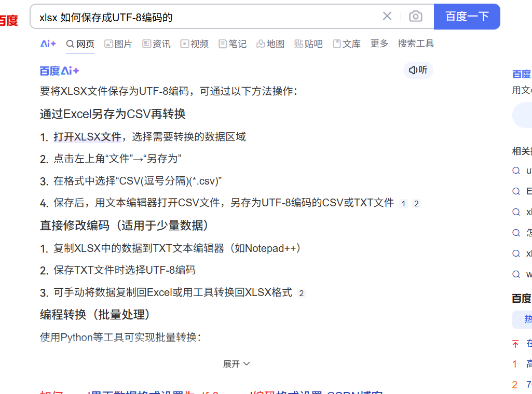This screenshot has height=394, width=532.
Task: Click step 点击左上角“文件”→“另存为”
Action: click(x=117, y=159)
